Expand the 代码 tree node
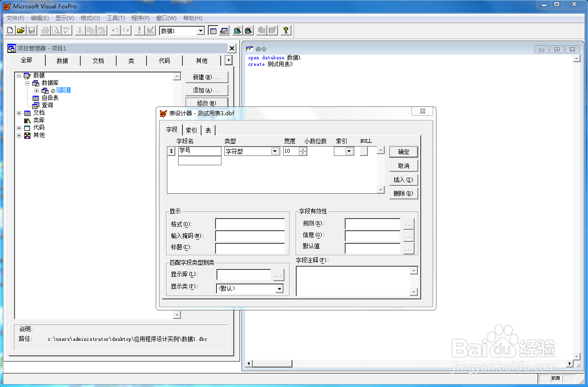This screenshot has height=387, width=588. coord(19,127)
